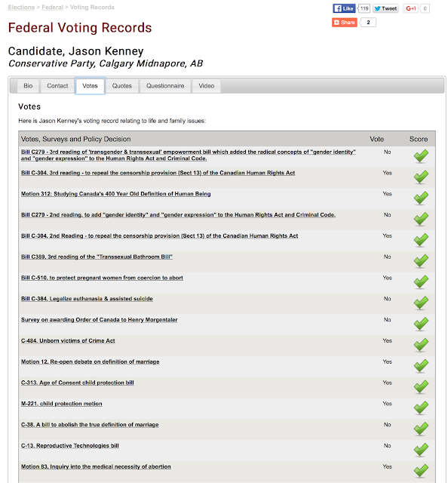Go to Elections breadcrumb link
Screen dimensions: 448x483
pyautogui.click(x=21, y=7)
